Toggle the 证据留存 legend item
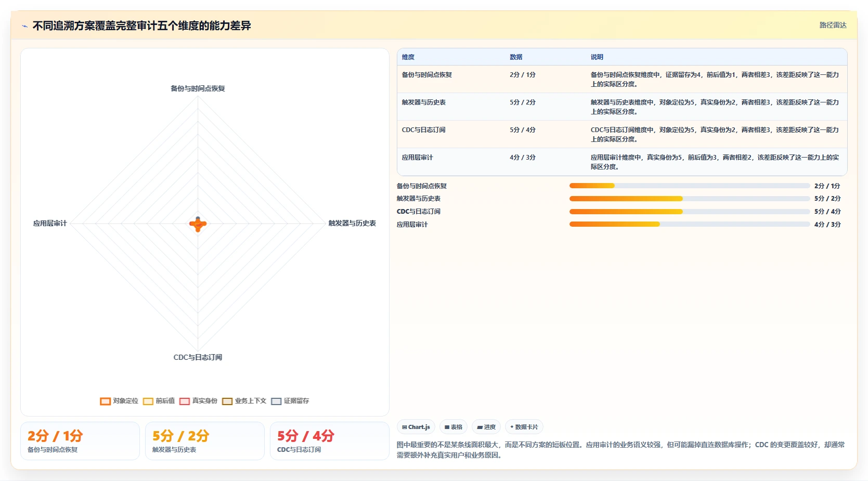The width and height of the screenshot is (868, 481). pos(290,401)
